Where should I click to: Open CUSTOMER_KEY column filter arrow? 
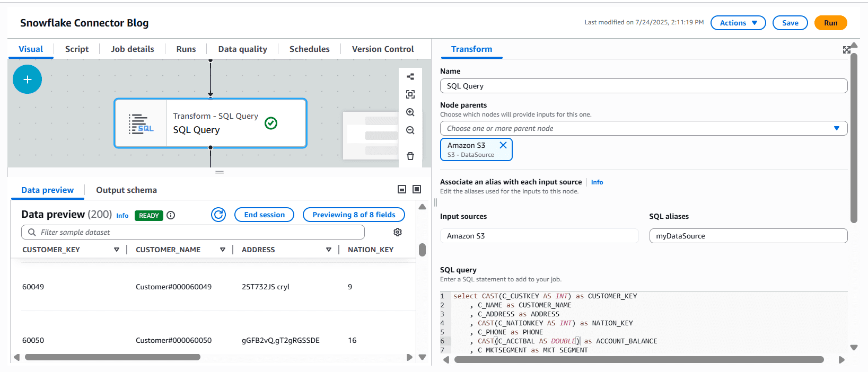pyautogui.click(x=117, y=250)
